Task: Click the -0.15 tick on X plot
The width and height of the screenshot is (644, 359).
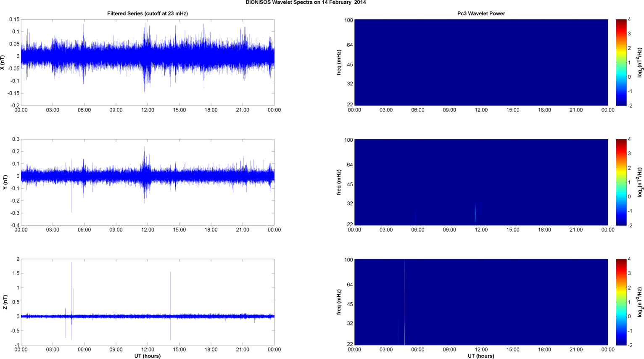Action: (13, 93)
